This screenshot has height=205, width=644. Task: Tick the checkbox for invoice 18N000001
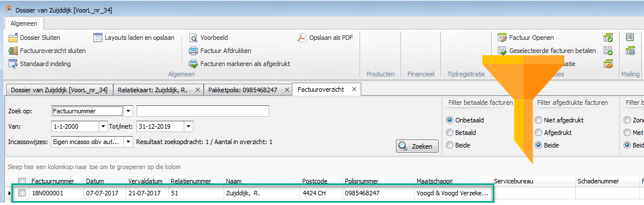[22, 192]
